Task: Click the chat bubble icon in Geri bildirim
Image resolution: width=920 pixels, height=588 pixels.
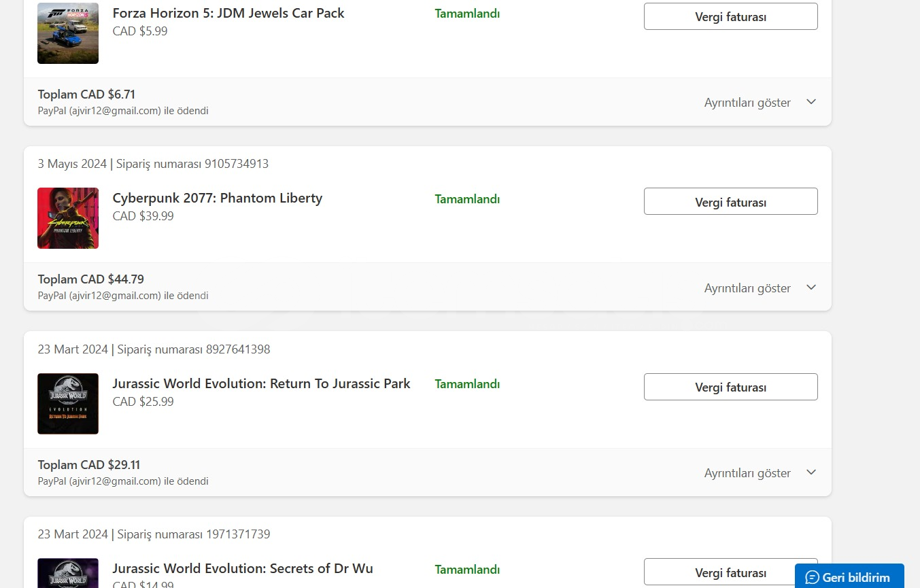Action: coord(812,578)
